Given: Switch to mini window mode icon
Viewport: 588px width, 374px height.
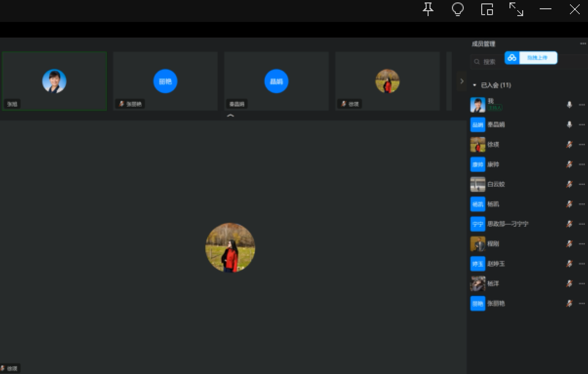Looking at the screenshot, I should 487,9.
